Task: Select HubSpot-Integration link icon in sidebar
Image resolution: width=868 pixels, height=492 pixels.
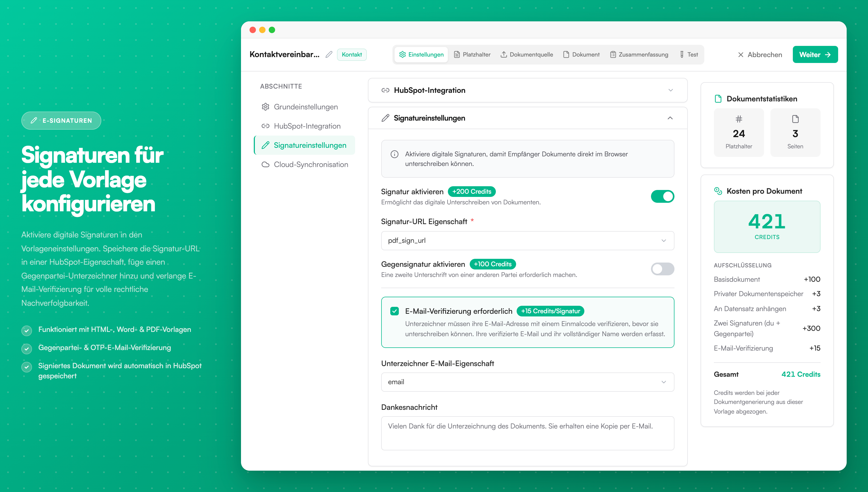Action: click(266, 126)
